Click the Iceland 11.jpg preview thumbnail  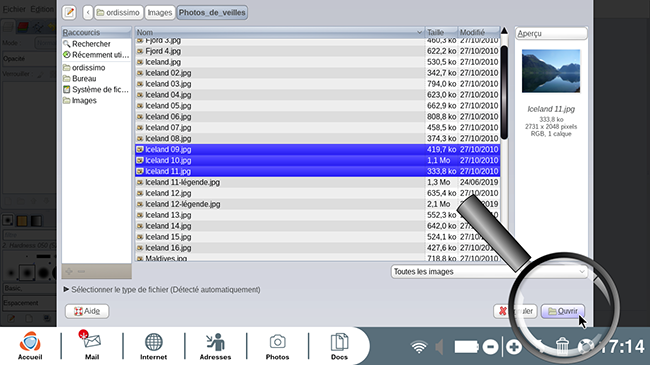point(551,71)
